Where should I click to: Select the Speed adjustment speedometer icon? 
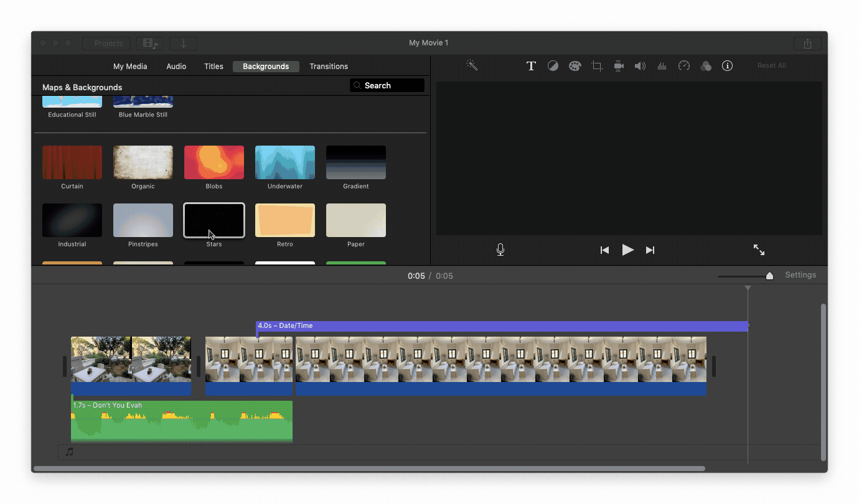pos(683,65)
